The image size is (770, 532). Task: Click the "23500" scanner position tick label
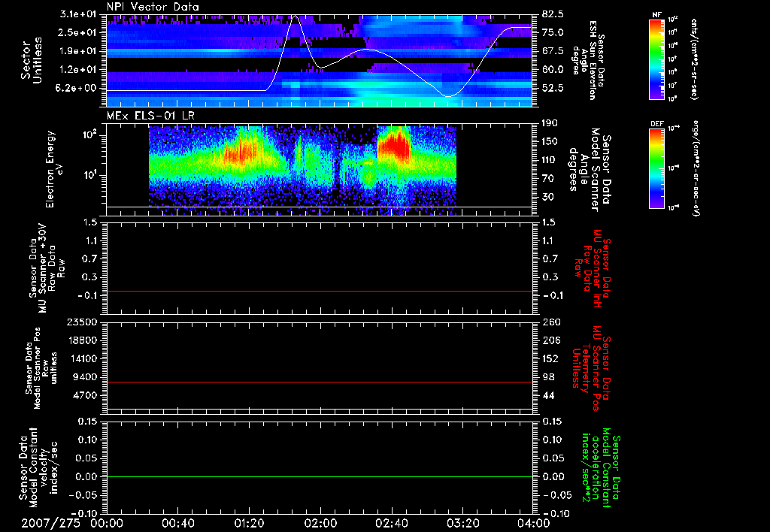coord(82,322)
